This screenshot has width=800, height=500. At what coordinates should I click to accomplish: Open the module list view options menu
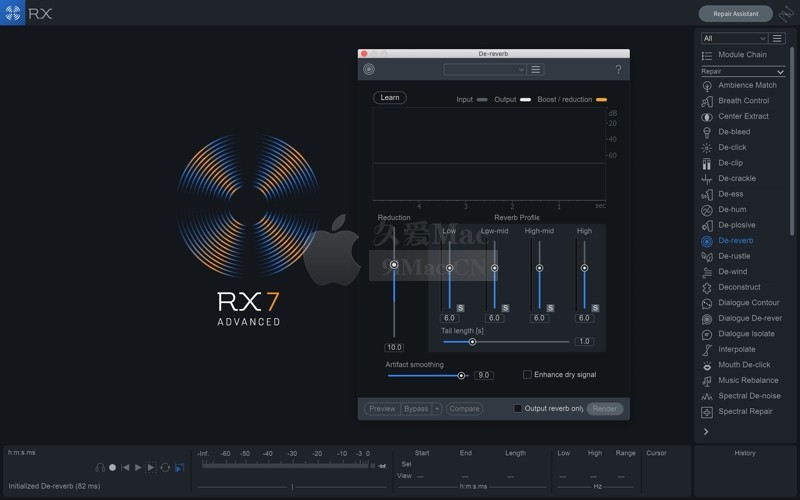pos(777,38)
